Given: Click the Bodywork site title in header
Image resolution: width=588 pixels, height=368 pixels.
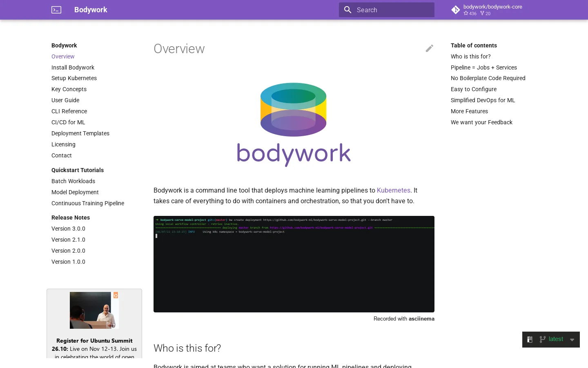Looking at the screenshot, I should pos(91,10).
